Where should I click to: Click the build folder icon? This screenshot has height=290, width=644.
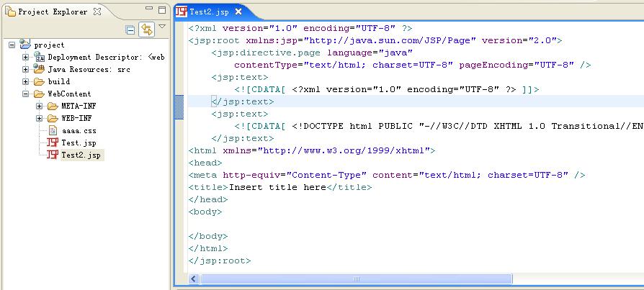coord(39,81)
